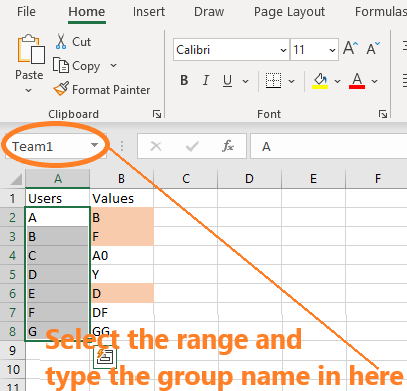The height and width of the screenshot is (391, 407).
Task: Select column E header
Action: tap(313, 179)
